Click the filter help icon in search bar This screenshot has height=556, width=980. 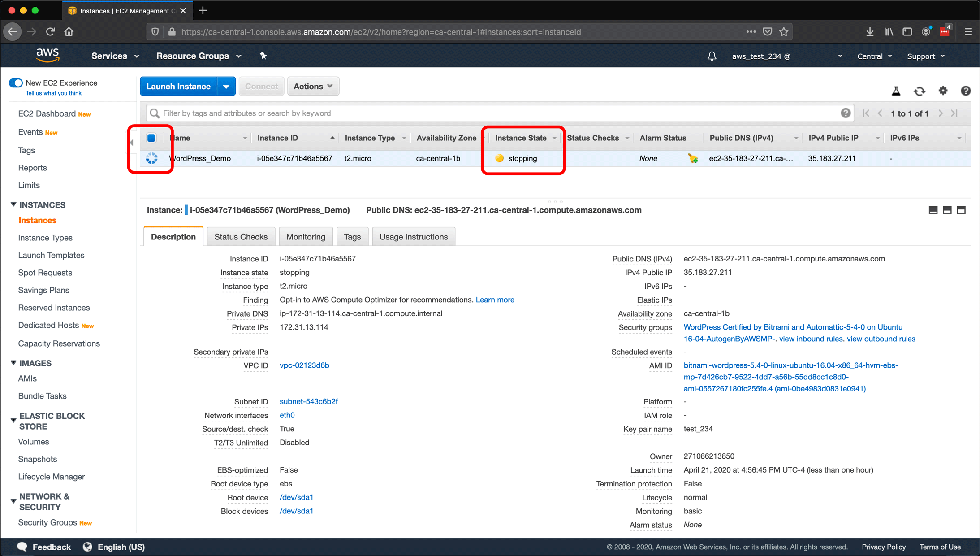pyautogui.click(x=846, y=113)
